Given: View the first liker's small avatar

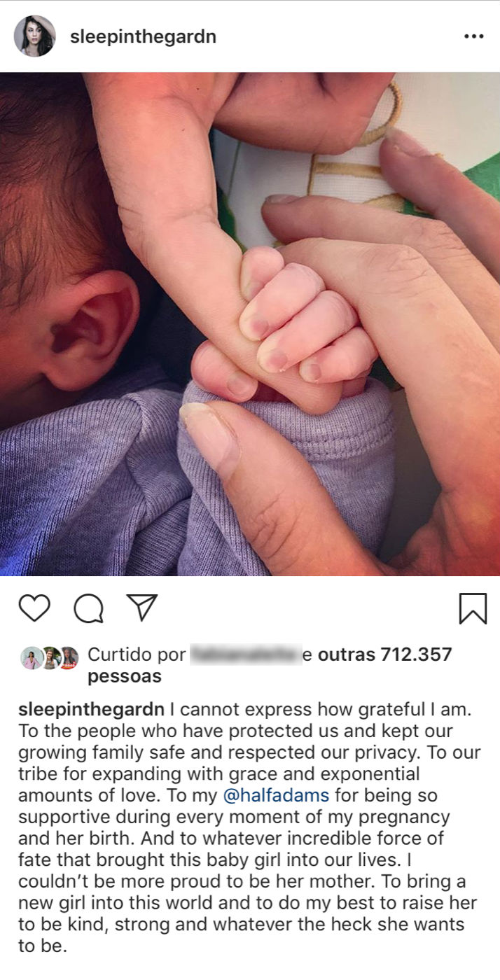Looking at the screenshot, I should pyautogui.click(x=32, y=658).
